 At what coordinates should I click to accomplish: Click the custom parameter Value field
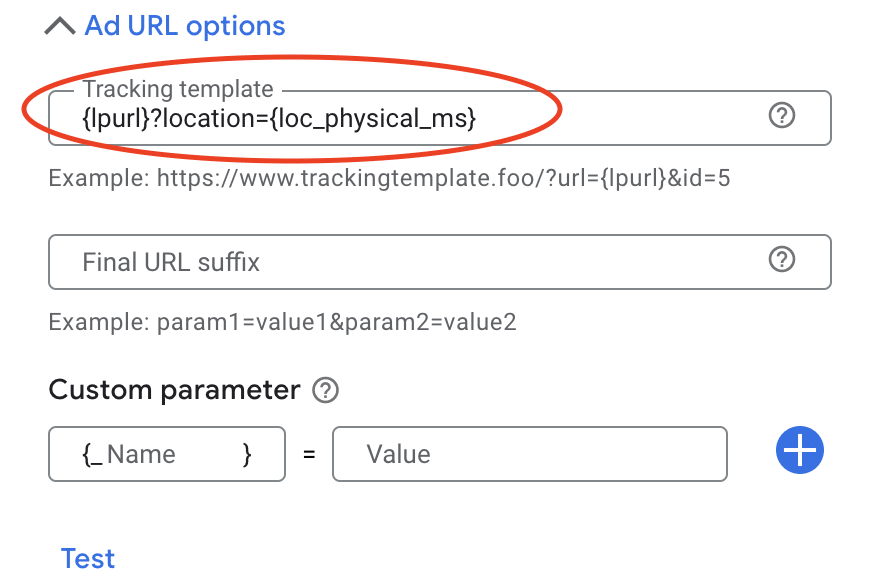[x=530, y=454]
